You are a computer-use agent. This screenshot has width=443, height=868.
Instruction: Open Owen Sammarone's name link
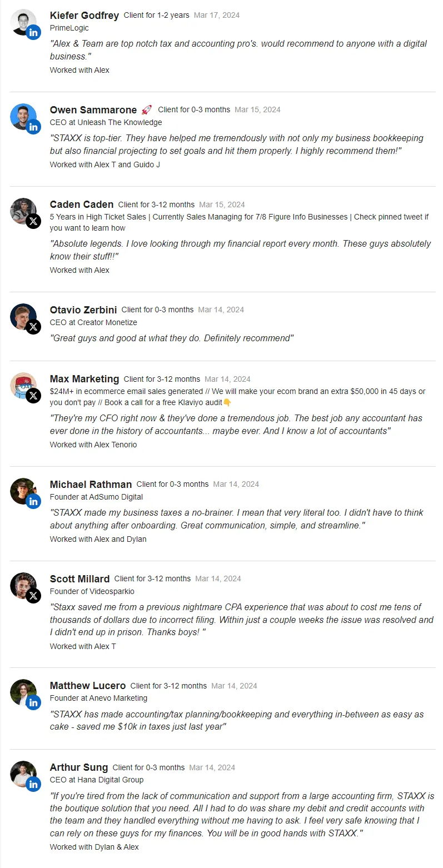point(93,110)
